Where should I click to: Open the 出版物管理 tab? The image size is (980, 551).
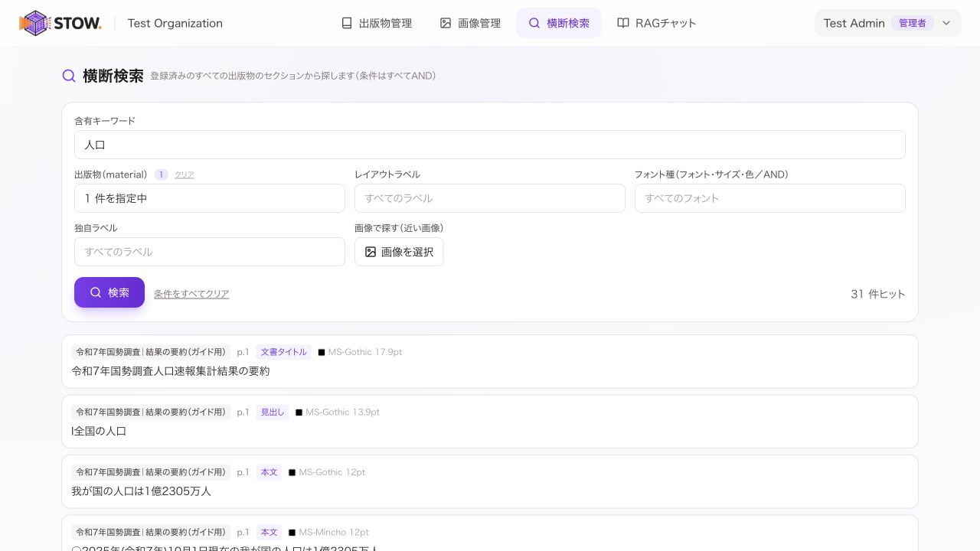(377, 23)
